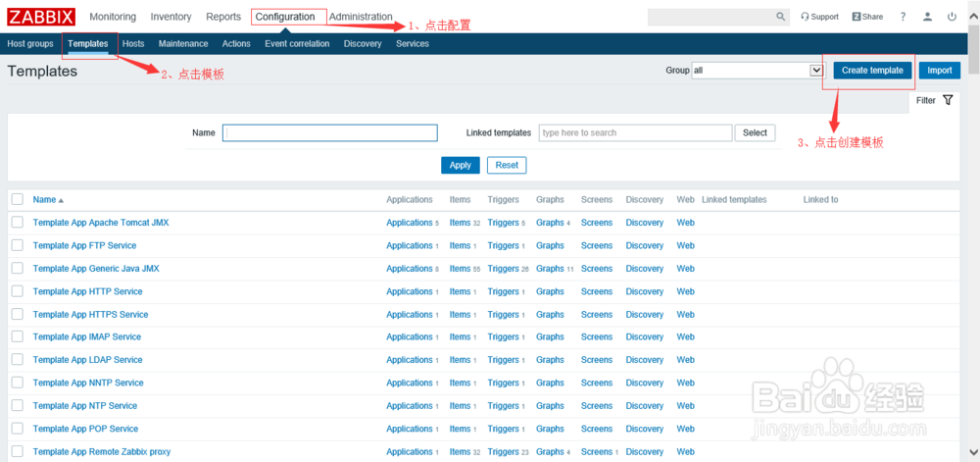Open Triggers of Template App POP Service
The width and height of the screenshot is (980, 462).
[503, 429]
